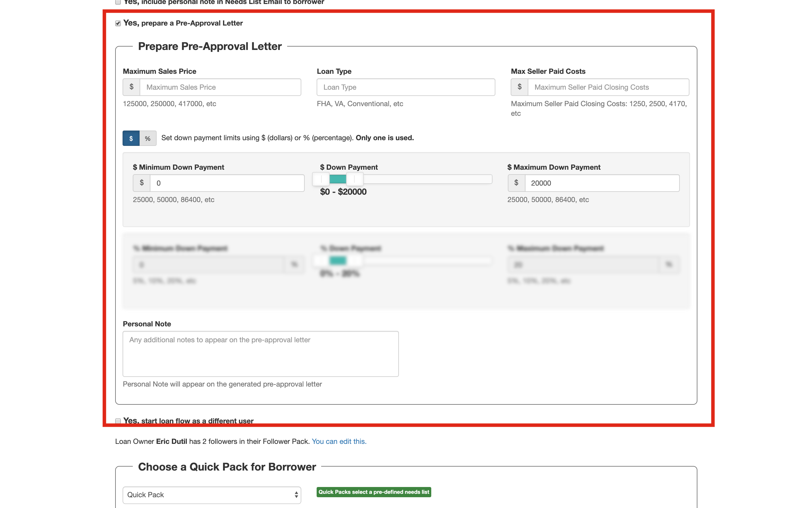Click into the Loan Type field
Screen dimensions: 812x508
click(405, 87)
